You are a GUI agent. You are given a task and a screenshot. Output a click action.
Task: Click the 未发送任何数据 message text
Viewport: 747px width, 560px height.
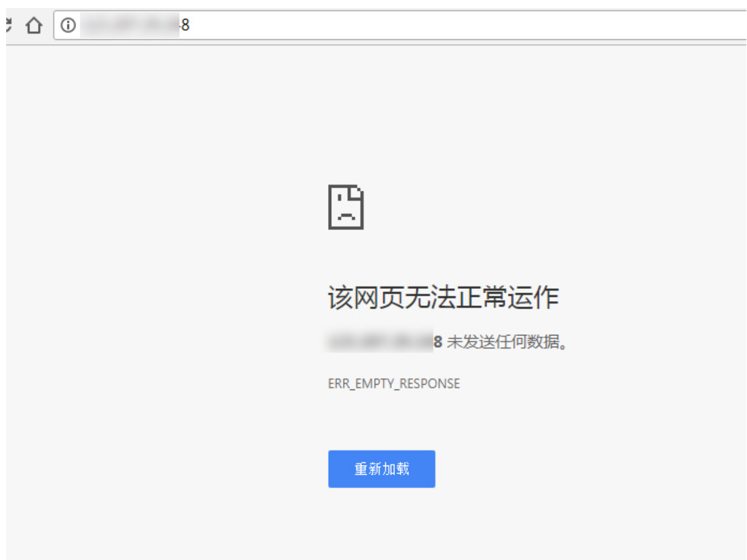point(507,342)
